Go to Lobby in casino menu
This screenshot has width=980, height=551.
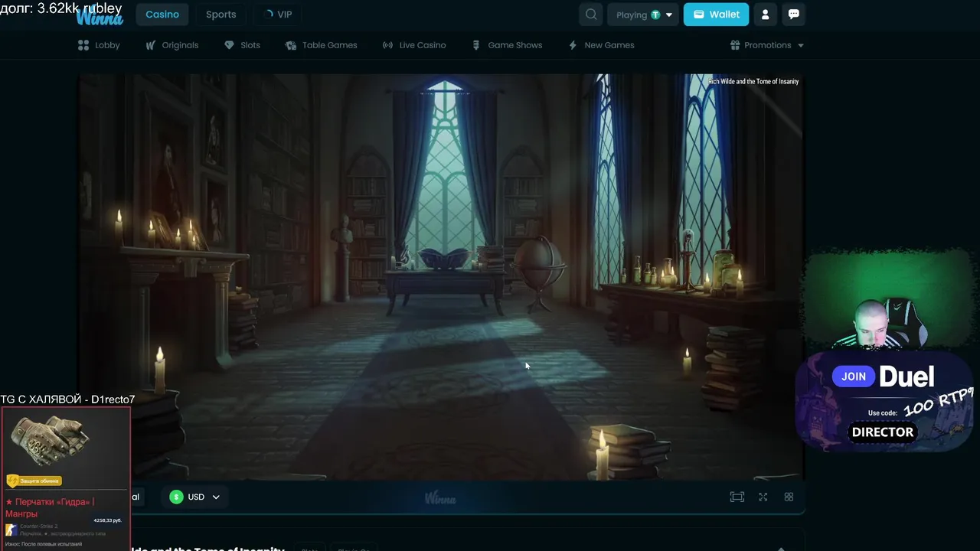(99, 45)
